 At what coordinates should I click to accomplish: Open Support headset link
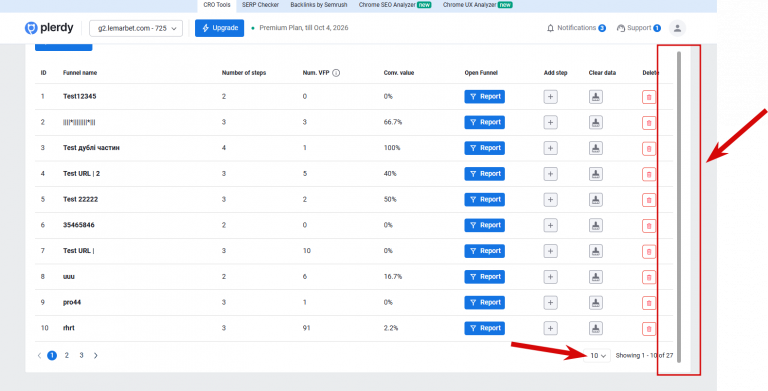[x=639, y=28]
